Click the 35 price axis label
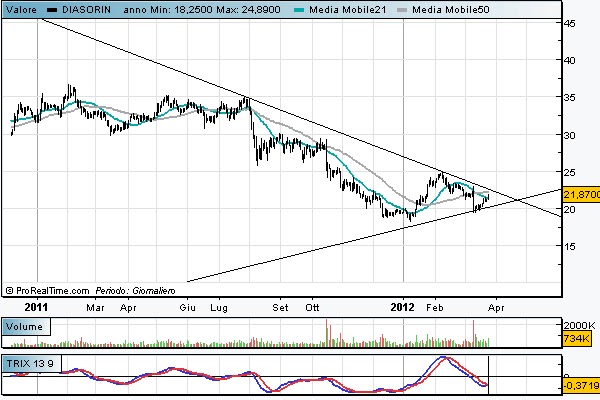600x400 pixels. (569, 98)
